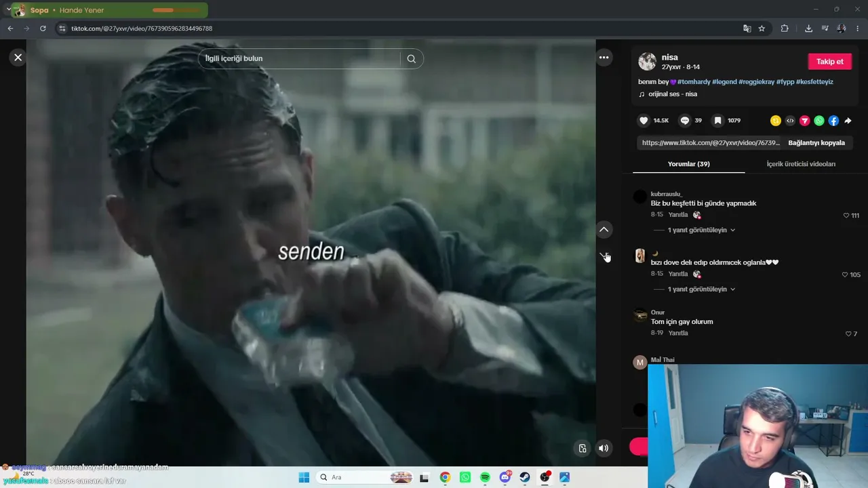The height and width of the screenshot is (488, 868).
Task: Open Steam from the taskbar
Action: 525,477
